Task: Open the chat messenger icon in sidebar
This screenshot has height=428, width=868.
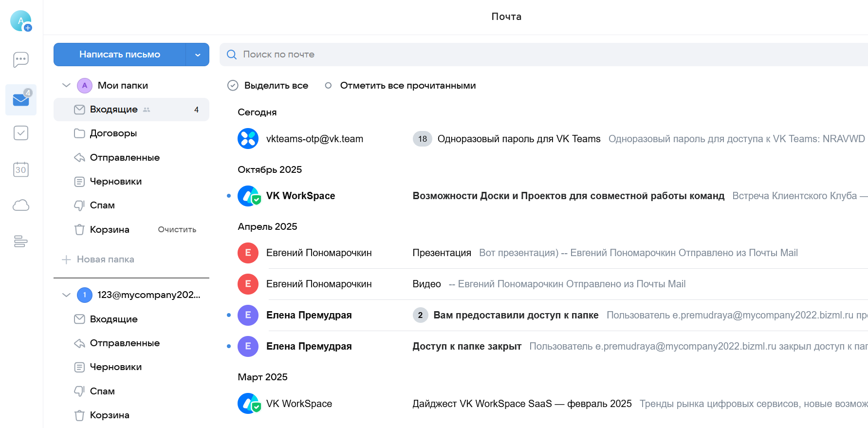Action: 20,60
